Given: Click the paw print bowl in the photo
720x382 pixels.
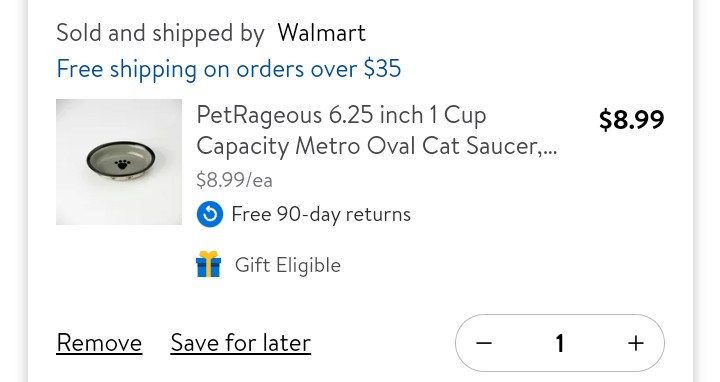Looking at the screenshot, I should point(121,161).
